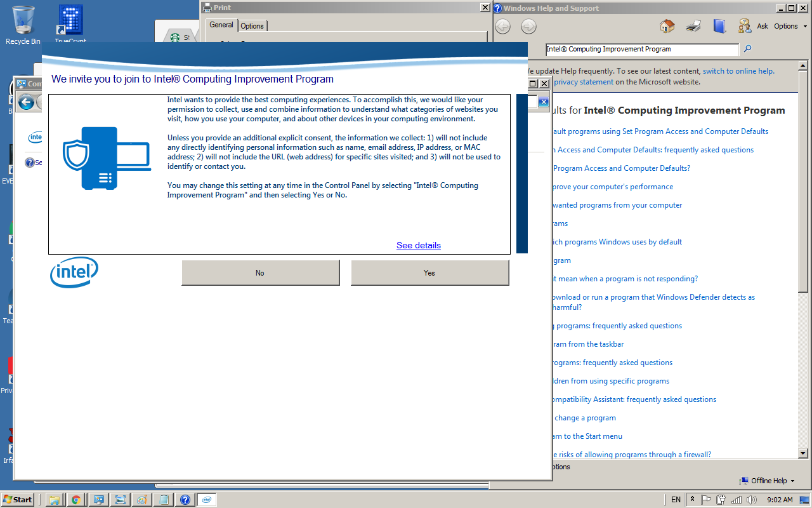812x508 pixels.
Task: Click the Ask text in Help toolbar
Action: (x=763, y=26)
